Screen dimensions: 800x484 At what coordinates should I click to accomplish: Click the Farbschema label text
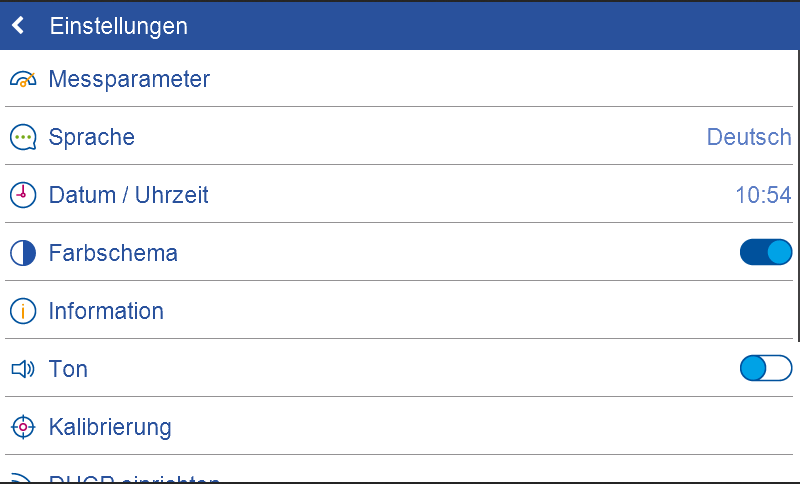click(x=113, y=253)
